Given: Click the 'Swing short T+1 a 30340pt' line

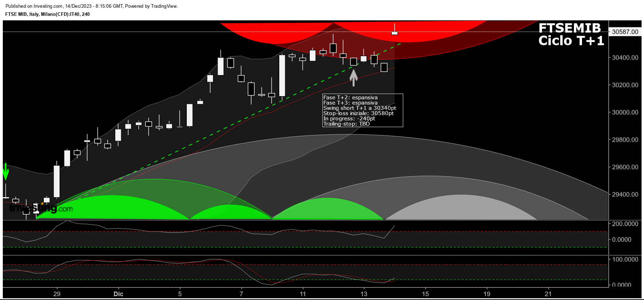Looking at the screenshot, I should pos(360,108).
